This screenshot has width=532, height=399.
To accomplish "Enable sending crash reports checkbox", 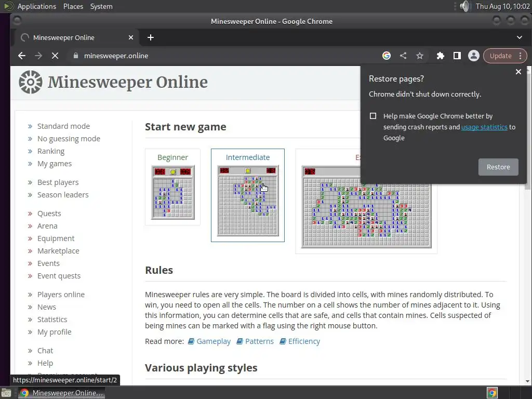I will [x=373, y=116].
